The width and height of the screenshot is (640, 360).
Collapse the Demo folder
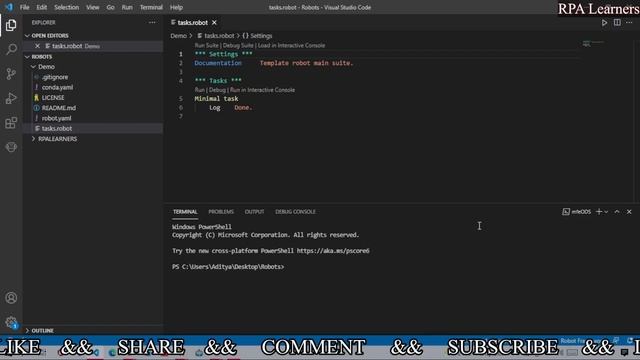tap(33, 67)
